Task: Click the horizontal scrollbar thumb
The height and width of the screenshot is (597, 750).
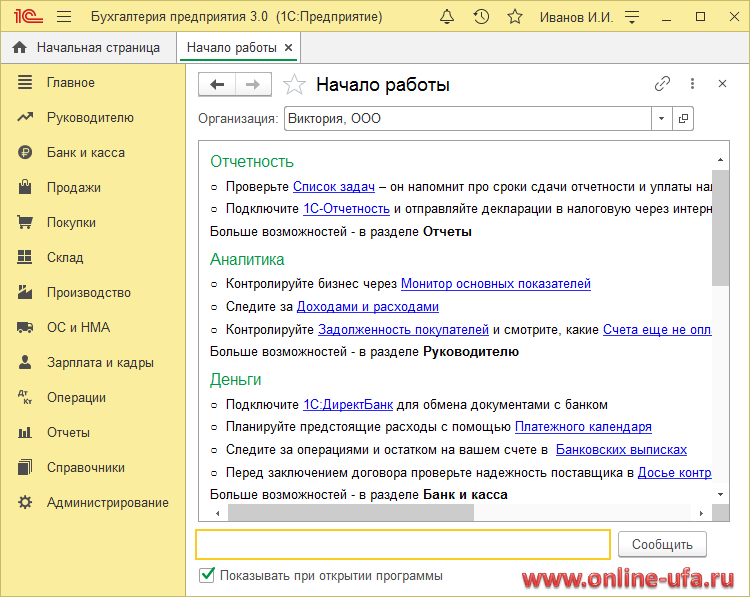Action: point(351,513)
